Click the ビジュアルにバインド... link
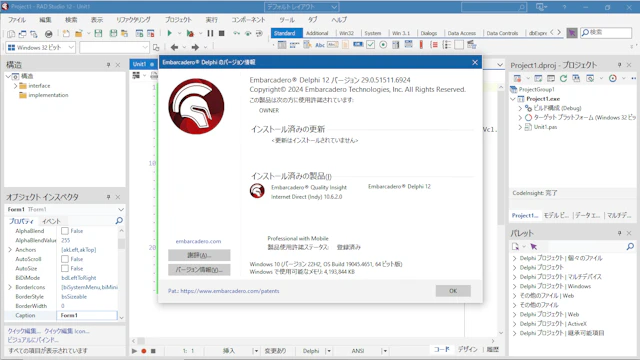 (33, 340)
